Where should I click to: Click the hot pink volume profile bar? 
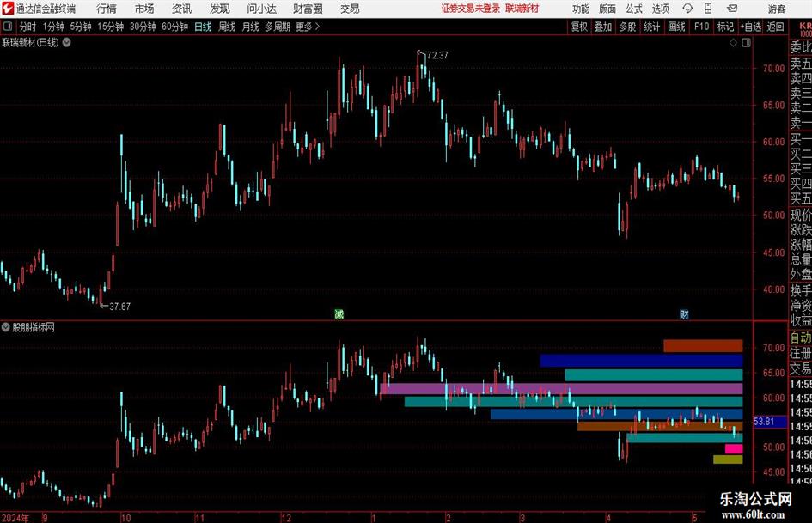tap(734, 449)
